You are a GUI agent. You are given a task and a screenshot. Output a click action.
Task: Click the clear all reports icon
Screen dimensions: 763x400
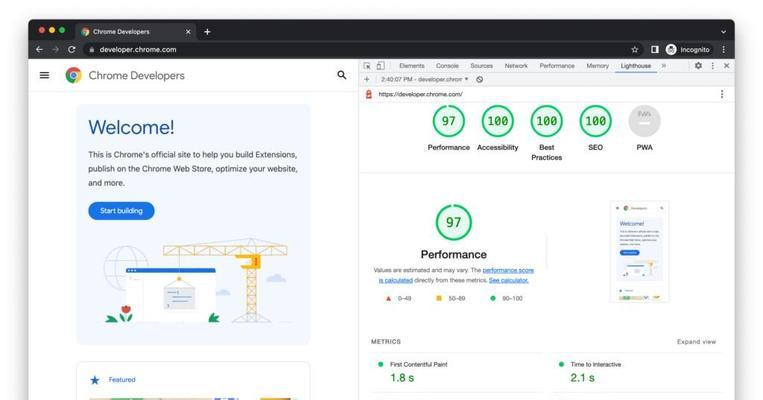pyautogui.click(x=479, y=79)
